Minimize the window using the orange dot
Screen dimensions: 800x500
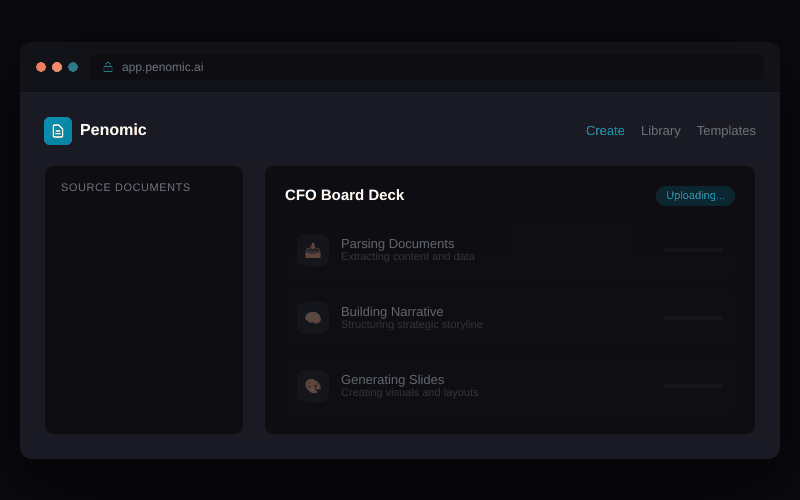point(57,67)
